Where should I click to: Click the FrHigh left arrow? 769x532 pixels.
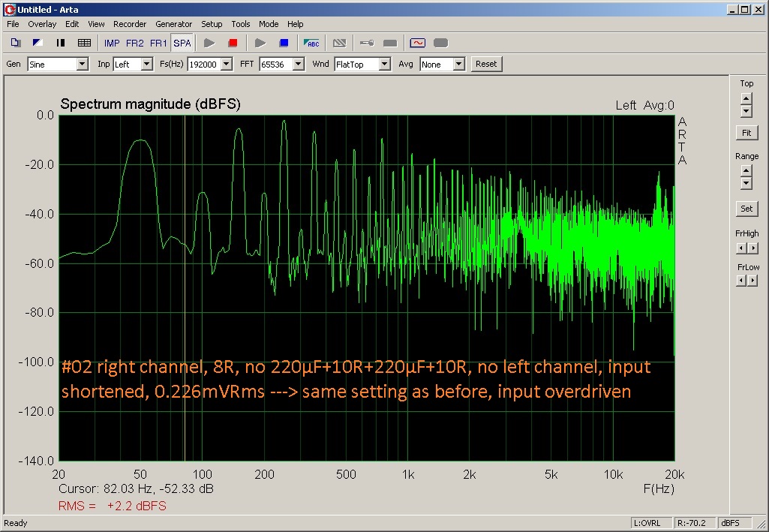click(741, 248)
